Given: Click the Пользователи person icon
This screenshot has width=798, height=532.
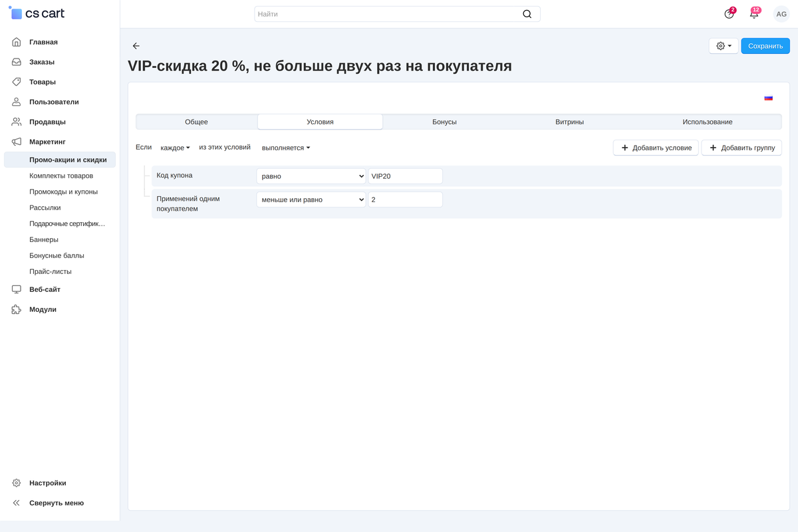Looking at the screenshot, I should point(17,102).
